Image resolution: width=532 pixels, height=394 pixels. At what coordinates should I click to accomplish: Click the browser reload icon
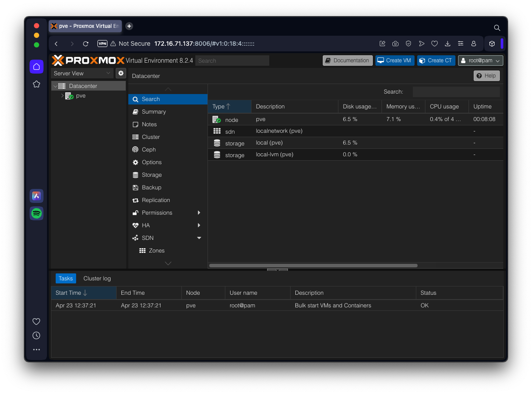(x=86, y=44)
